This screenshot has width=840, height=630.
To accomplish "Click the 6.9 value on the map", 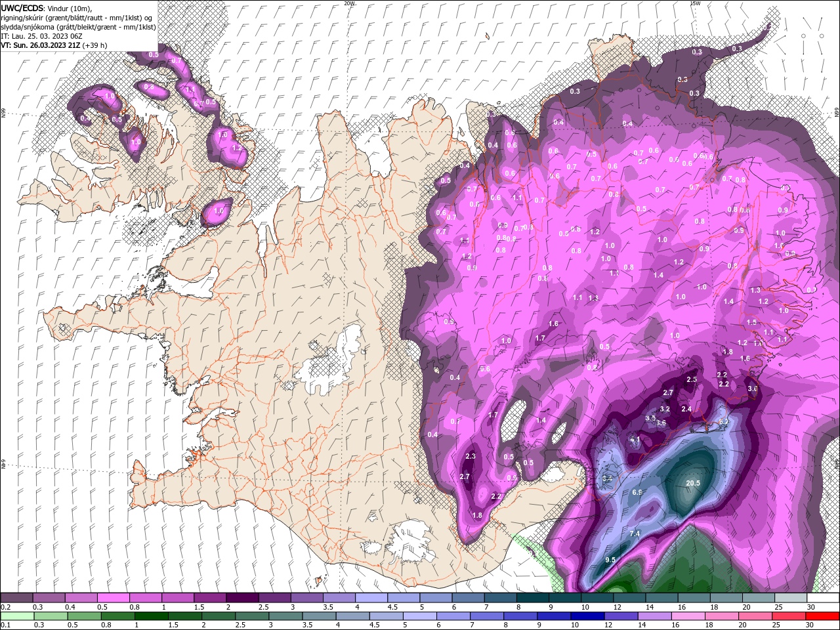I will coord(637,492).
